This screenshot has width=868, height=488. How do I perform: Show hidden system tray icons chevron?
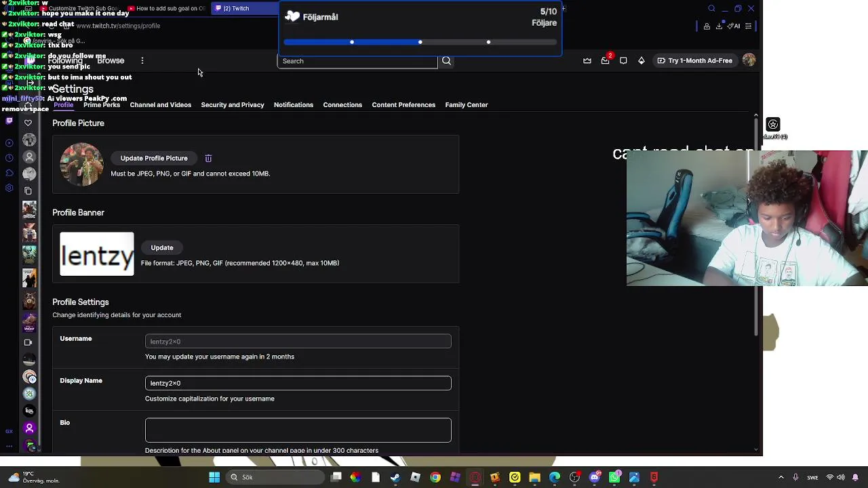781,477
